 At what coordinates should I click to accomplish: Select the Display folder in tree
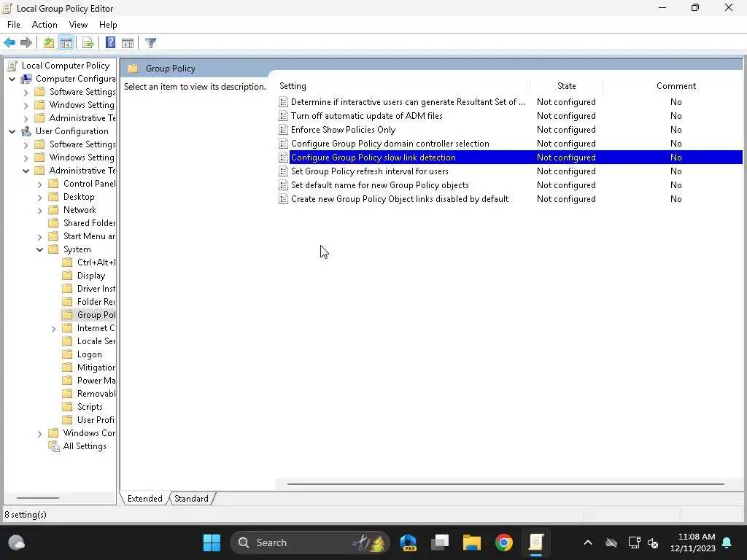[91, 276]
